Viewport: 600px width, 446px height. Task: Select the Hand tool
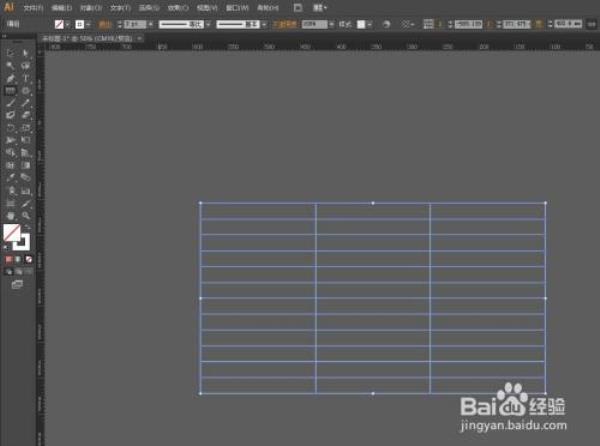point(10,215)
